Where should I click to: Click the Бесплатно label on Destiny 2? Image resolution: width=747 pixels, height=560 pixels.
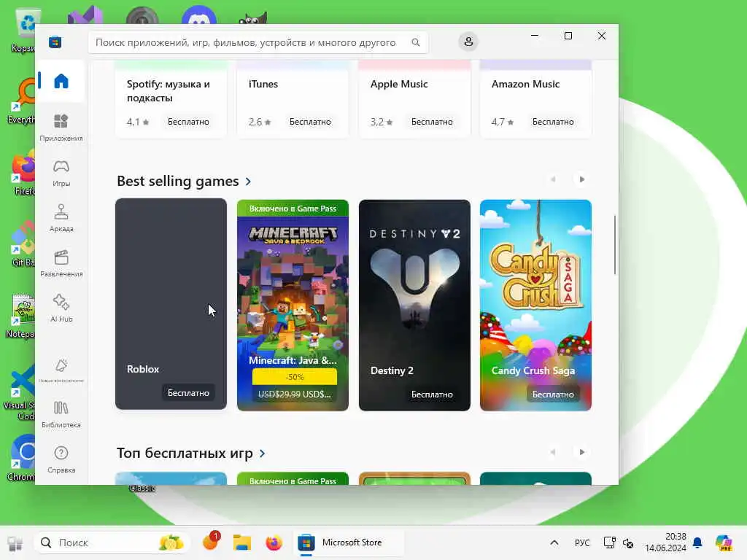[x=432, y=394]
